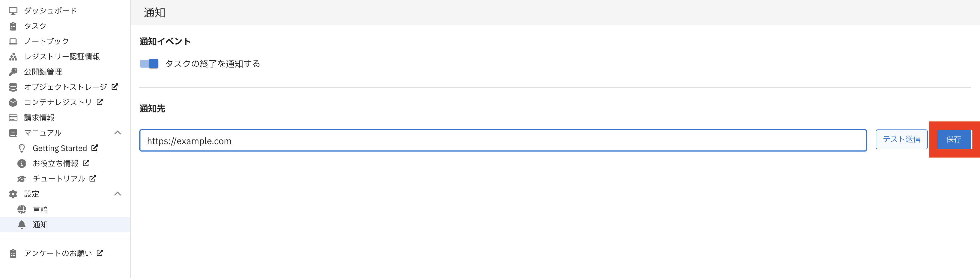Click the registry credentials icon
Viewport: 980px width, 278px height.
[x=13, y=57]
